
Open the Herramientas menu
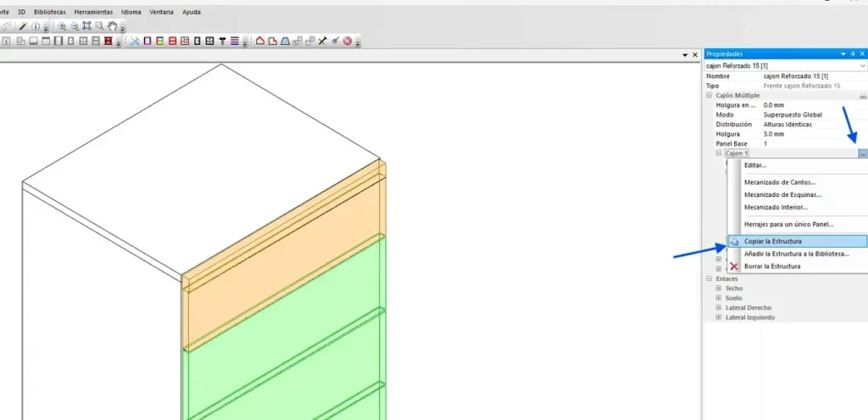coord(92,12)
